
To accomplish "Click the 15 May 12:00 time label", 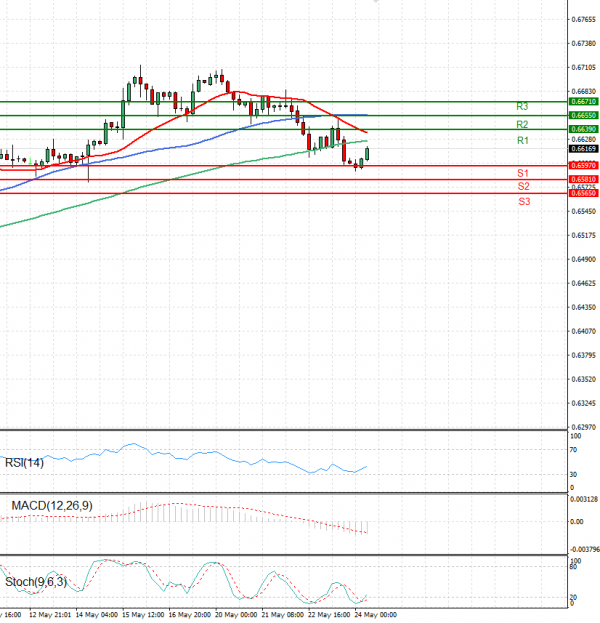I will coord(143,615).
